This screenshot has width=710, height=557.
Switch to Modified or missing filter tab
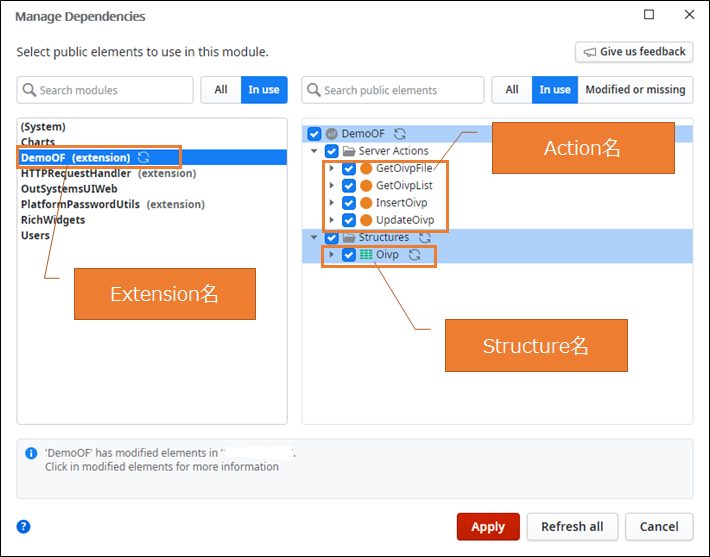coord(636,90)
